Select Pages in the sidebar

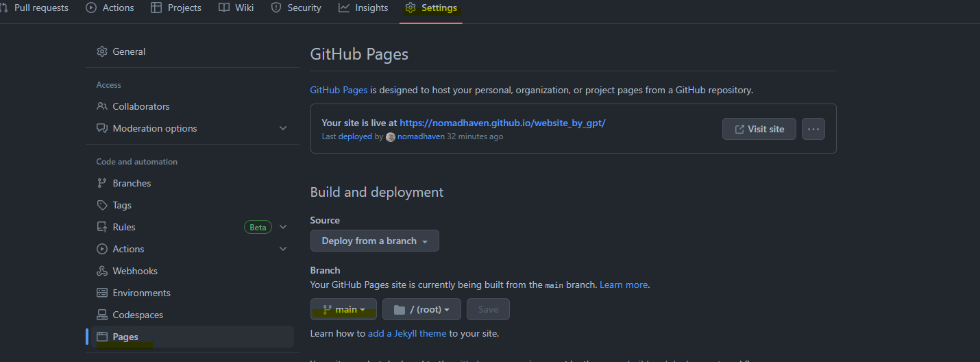pos(192,337)
